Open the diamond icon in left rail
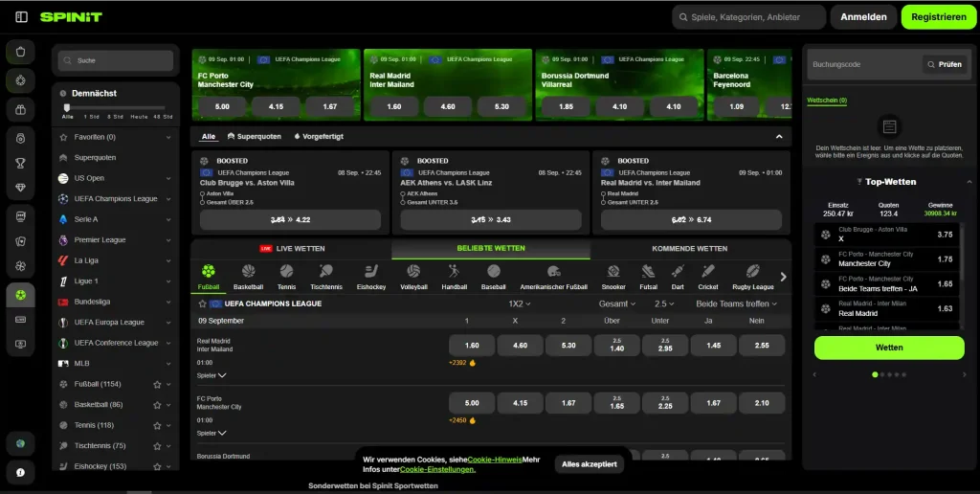Image resolution: width=980 pixels, height=494 pixels. point(21,188)
